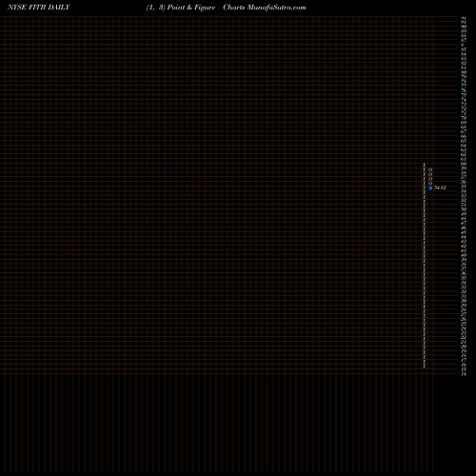Image resolution: width=476 pixels, height=476 pixels.
Task: Click the topmost O in the falling column
Action: tap(430, 169)
